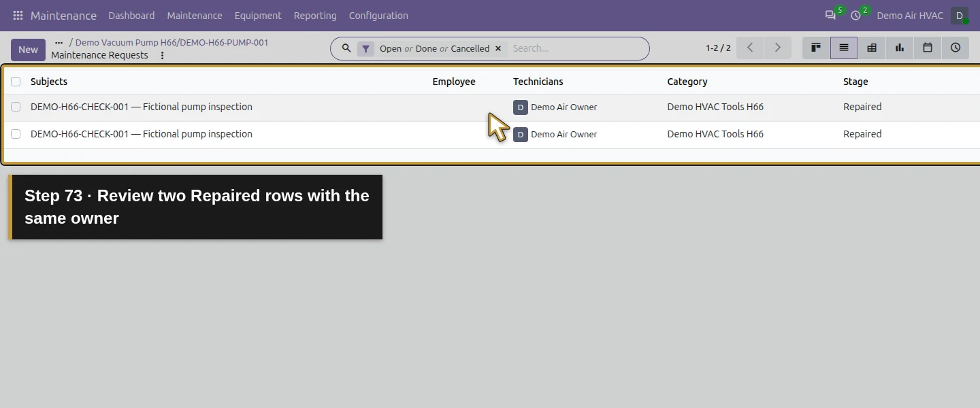Click Demo HVAC Tools H66 in first row

pos(715,107)
